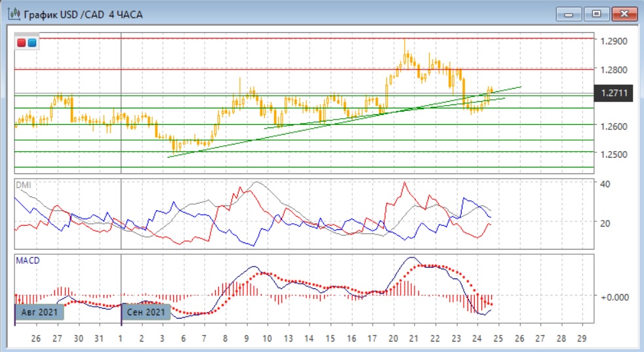This screenshot has width=644, height=352.
Task: Click the 1.2900 price axis label
Action: coord(614,41)
